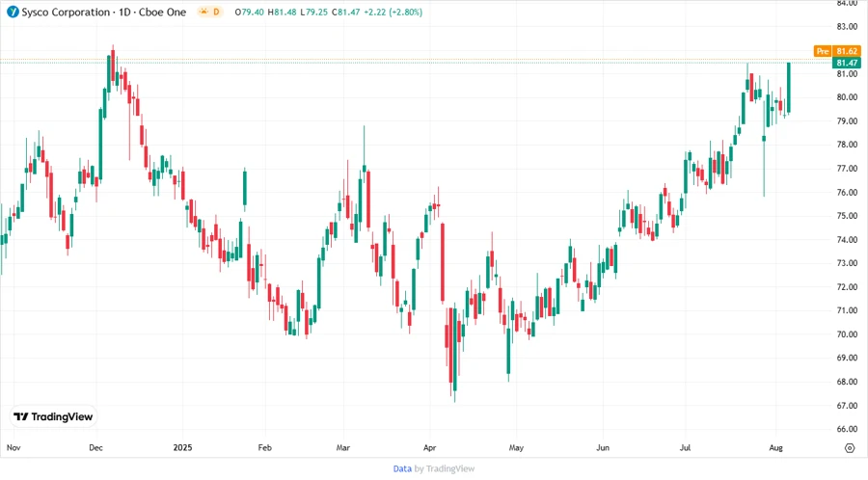Click the Aug label on time axis
This screenshot has height=480, width=868.
(x=776, y=447)
